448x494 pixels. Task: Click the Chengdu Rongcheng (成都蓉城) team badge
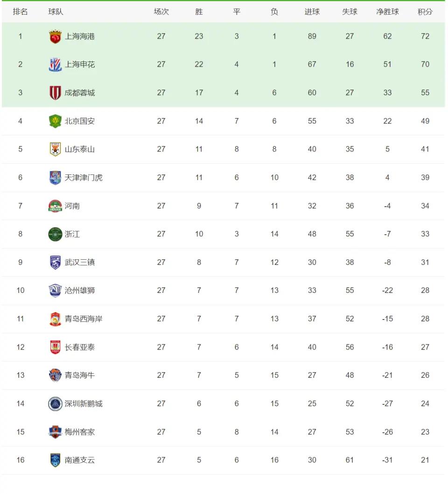[x=55, y=93]
